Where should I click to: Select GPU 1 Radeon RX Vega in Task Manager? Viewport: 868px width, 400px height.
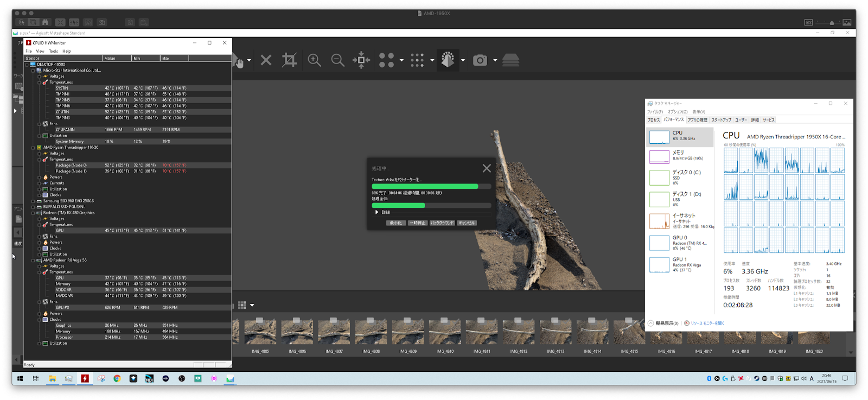click(x=680, y=264)
